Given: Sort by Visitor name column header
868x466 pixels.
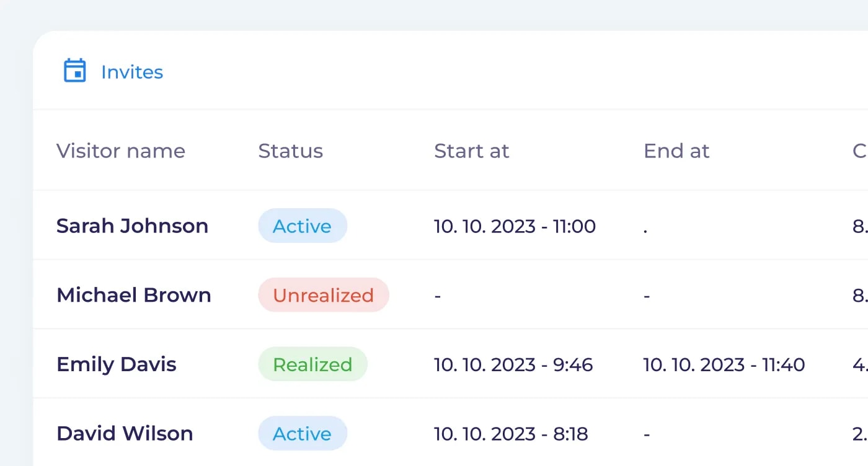Looking at the screenshot, I should [x=121, y=151].
